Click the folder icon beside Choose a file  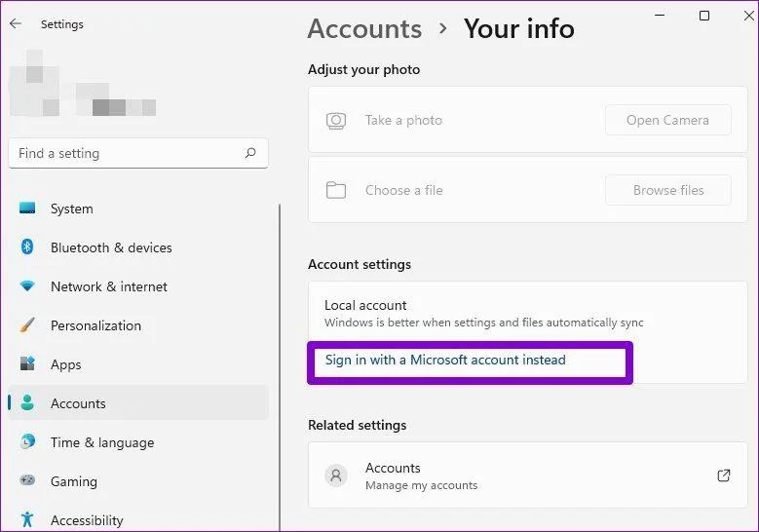[336, 190]
